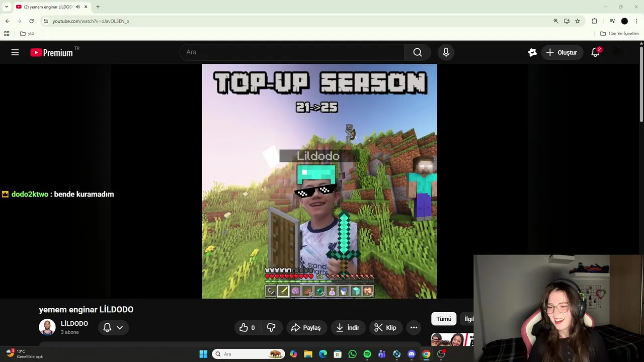Open Copilot icon in taskbar
The image size is (644, 362).
(x=293, y=354)
